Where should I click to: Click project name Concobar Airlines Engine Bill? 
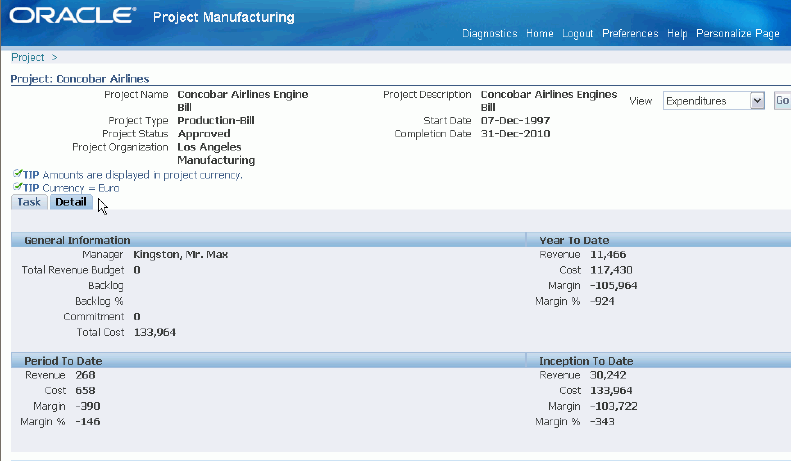click(x=243, y=100)
